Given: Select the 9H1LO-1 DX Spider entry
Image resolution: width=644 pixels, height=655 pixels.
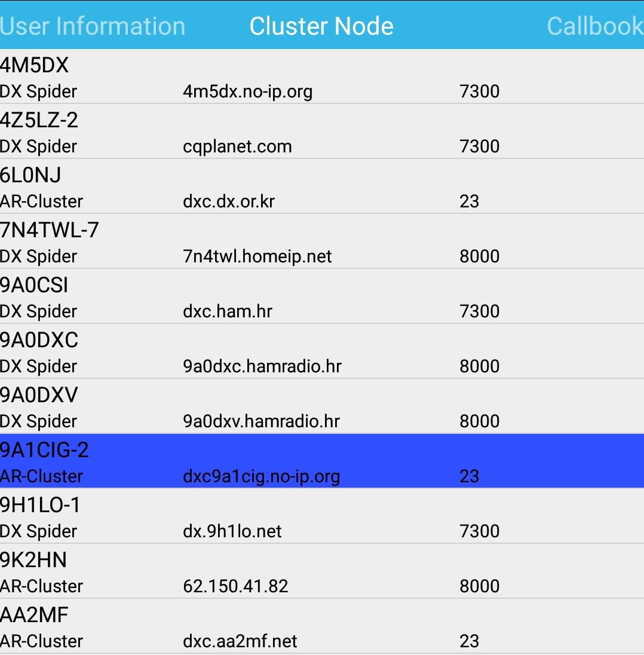Looking at the screenshot, I should pyautogui.click(x=239, y=518).
